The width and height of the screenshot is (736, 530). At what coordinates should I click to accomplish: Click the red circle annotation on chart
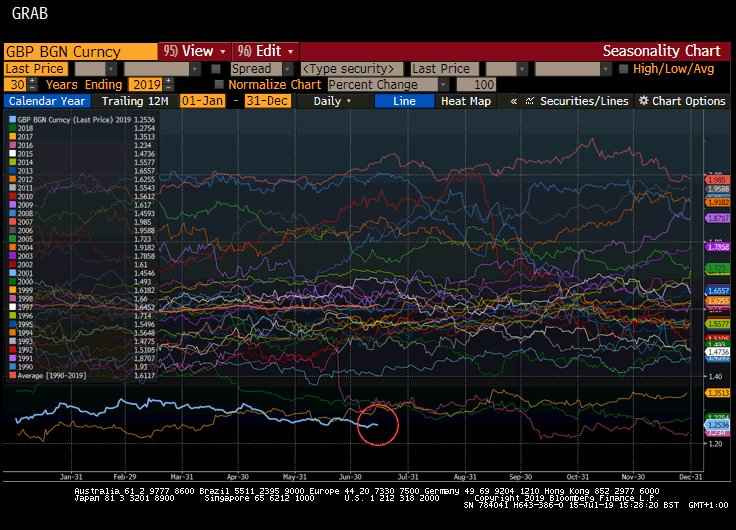click(377, 424)
